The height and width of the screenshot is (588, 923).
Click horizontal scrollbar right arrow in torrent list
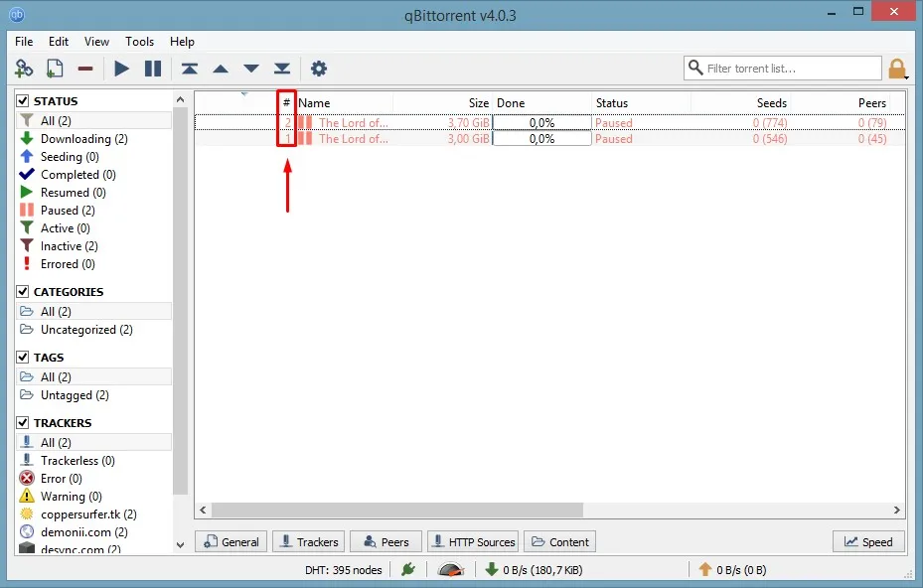(896, 510)
